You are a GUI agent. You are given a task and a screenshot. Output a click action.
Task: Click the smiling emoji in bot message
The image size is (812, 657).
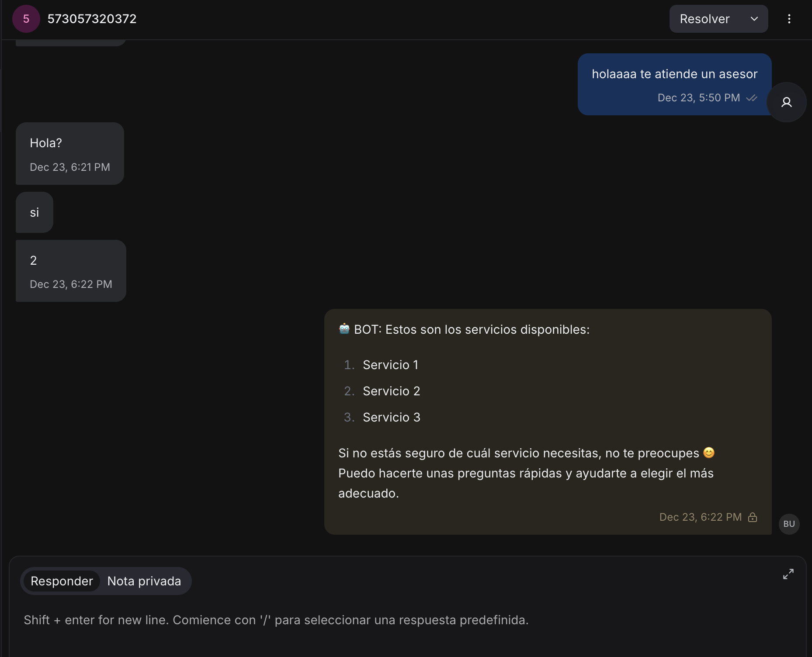(708, 453)
